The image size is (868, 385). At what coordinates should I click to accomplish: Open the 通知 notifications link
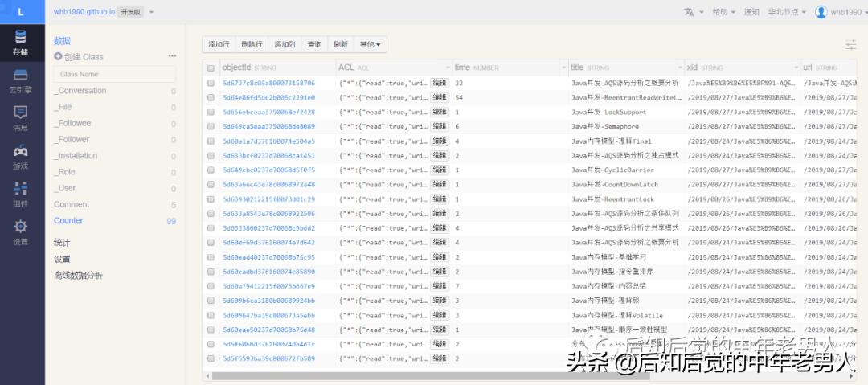[751, 12]
